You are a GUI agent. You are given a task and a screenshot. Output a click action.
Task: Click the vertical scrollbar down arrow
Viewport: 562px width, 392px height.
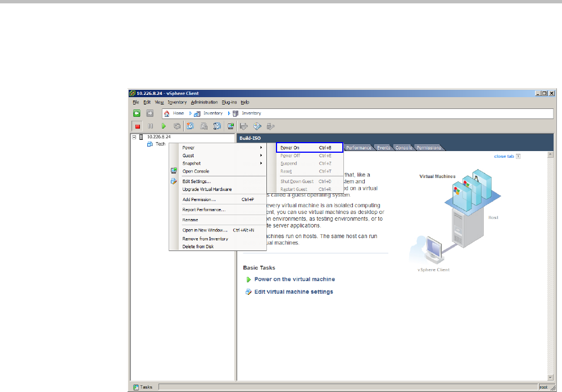click(x=551, y=376)
